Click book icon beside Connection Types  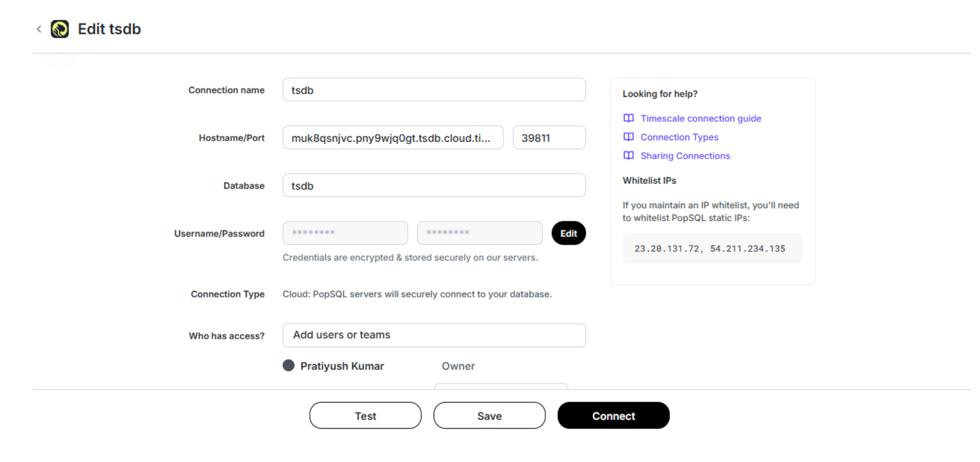click(x=628, y=137)
